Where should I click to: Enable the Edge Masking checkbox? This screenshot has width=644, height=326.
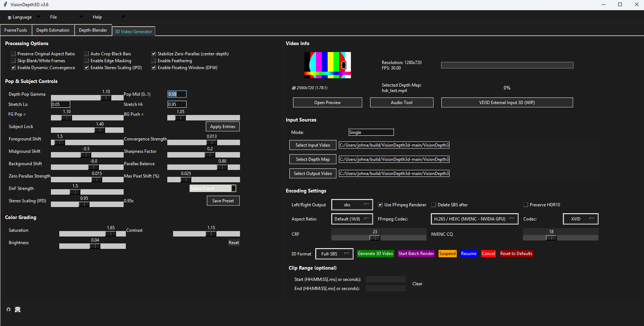tap(87, 61)
